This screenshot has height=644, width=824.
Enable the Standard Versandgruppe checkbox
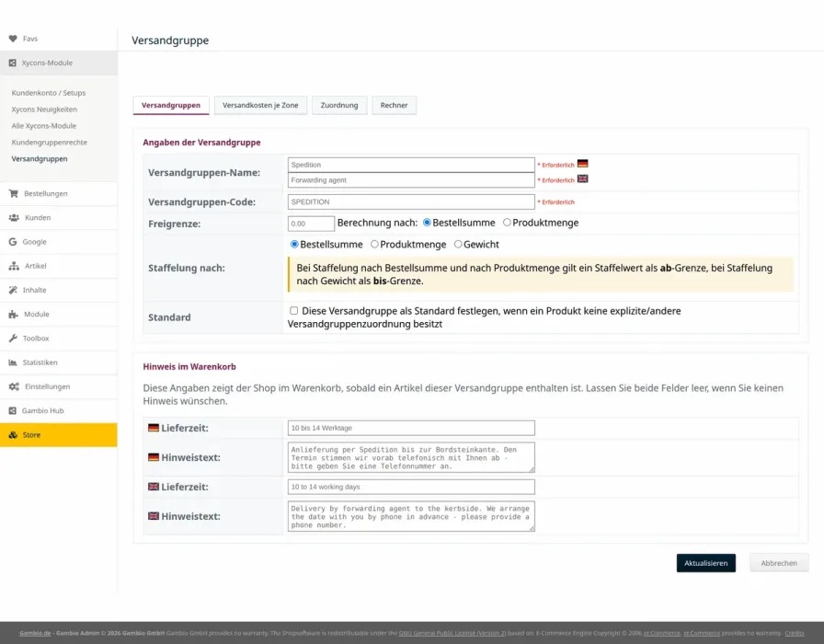pyautogui.click(x=293, y=311)
